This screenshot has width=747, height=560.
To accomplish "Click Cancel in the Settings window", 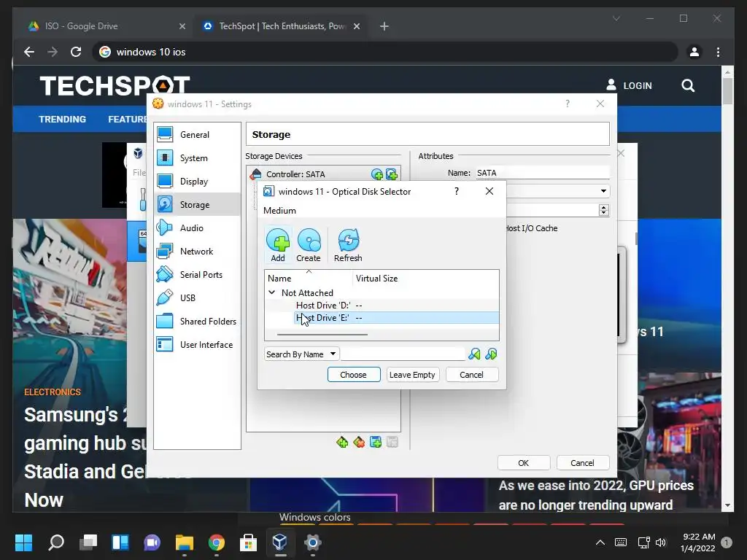I will point(583,463).
